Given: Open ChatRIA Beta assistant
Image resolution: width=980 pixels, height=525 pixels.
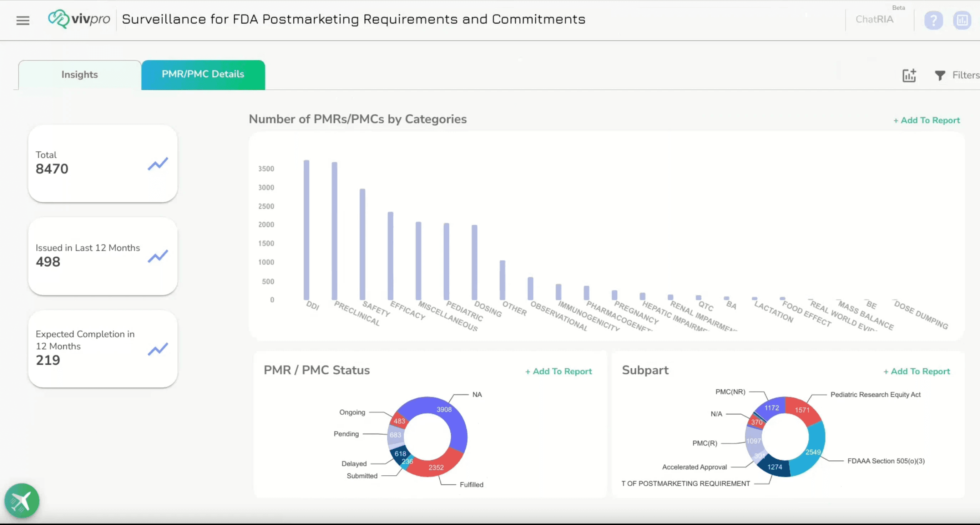Looking at the screenshot, I should point(874,19).
